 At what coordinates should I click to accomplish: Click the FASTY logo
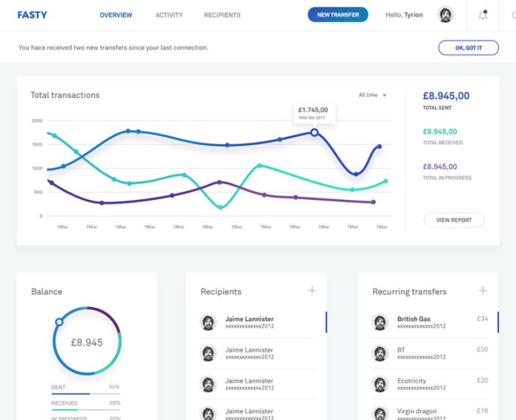click(x=32, y=15)
